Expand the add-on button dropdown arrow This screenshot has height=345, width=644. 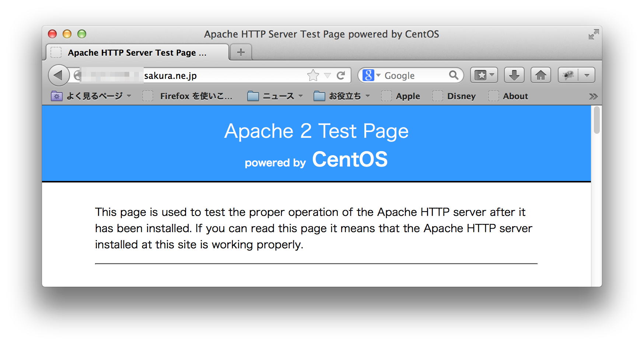click(587, 75)
